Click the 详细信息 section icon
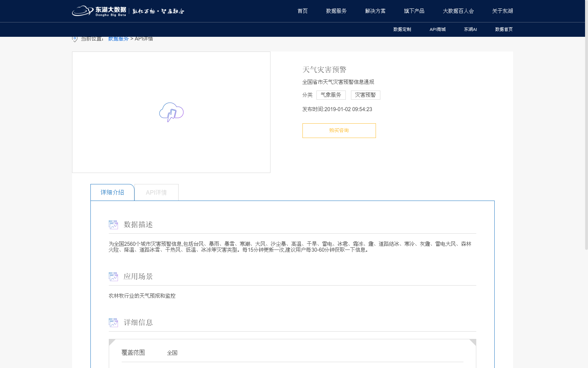This screenshot has width=588, height=368. (114, 323)
